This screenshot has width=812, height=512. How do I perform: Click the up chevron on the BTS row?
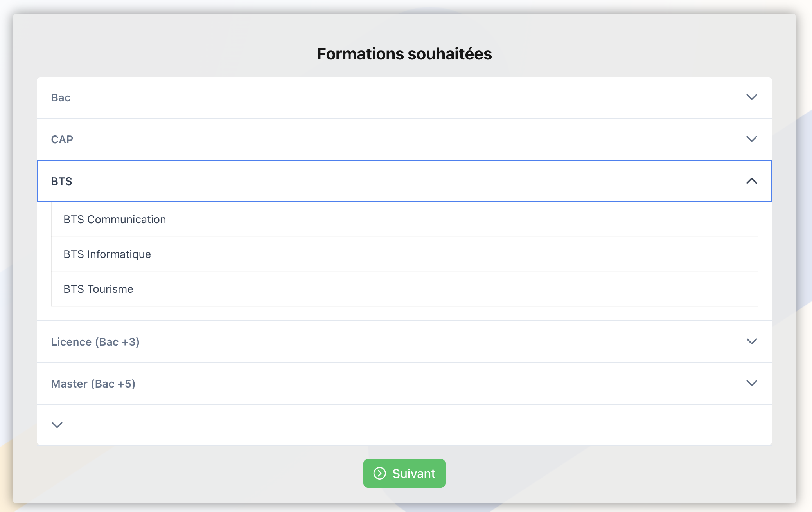tap(751, 181)
